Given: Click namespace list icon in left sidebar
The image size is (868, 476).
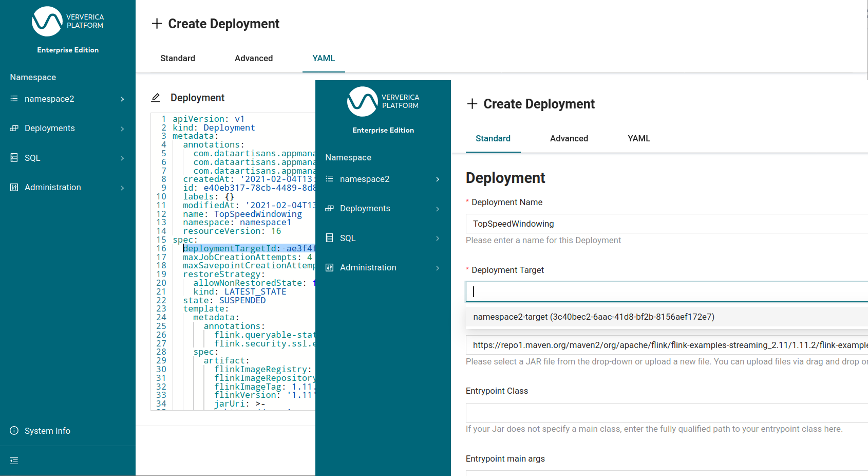Looking at the screenshot, I should click(14, 99).
